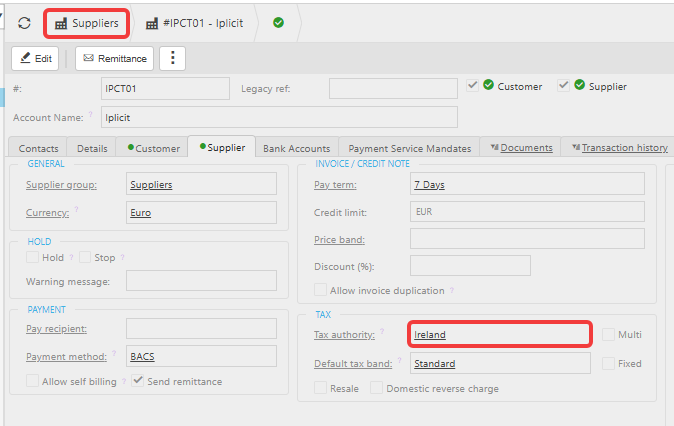Click the green tick icon beside Customer

click(x=488, y=85)
